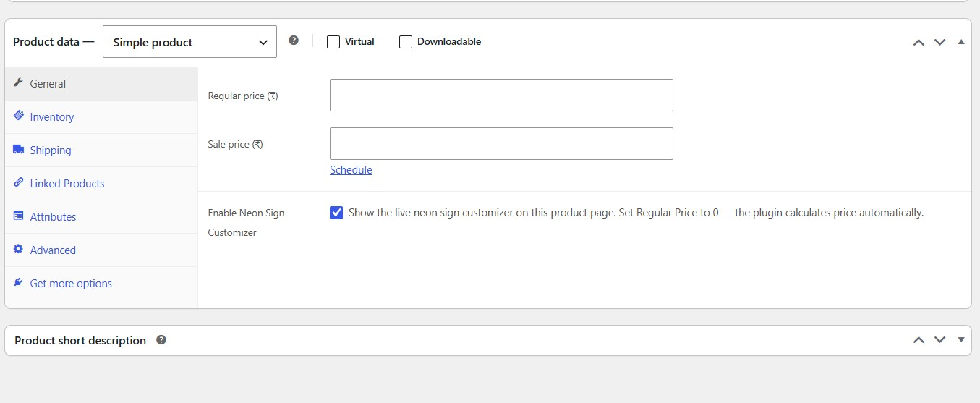Click the Regular price (₹) label
Image resolution: width=980 pixels, height=403 pixels.
tap(243, 96)
